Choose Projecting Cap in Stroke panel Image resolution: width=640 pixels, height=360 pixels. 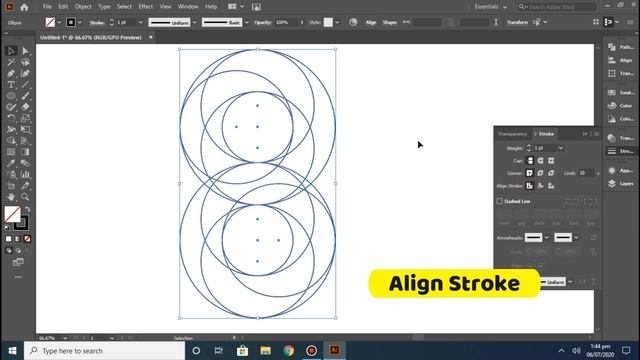551,160
